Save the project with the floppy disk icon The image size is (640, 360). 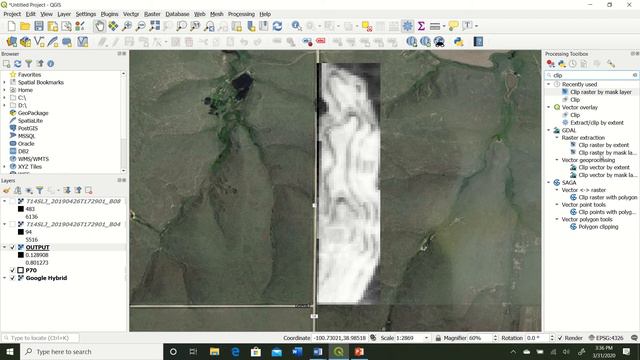tap(39, 26)
